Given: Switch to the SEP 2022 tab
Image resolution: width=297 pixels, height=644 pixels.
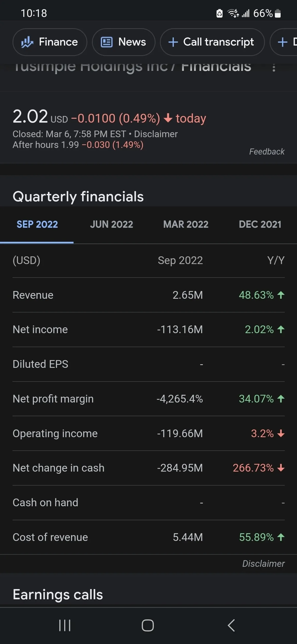Looking at the screenshot, I should (37, 224).
